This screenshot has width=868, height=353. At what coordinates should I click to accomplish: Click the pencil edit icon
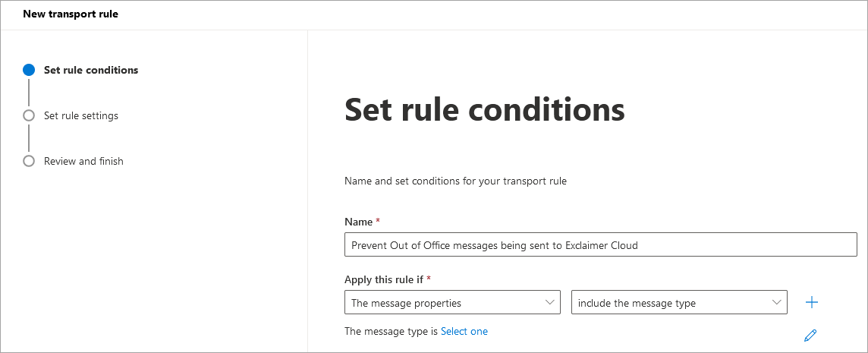pos(810,335)
